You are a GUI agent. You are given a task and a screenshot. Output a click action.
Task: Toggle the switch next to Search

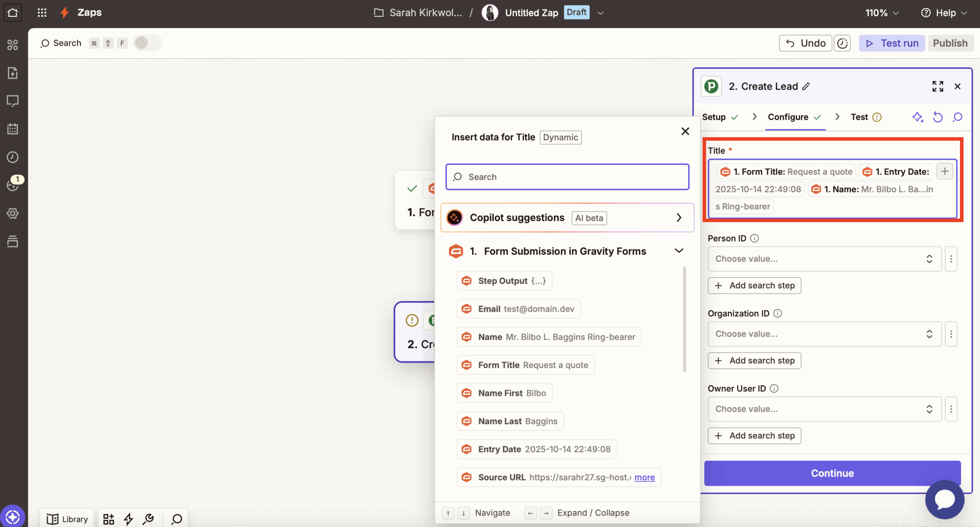147,43
